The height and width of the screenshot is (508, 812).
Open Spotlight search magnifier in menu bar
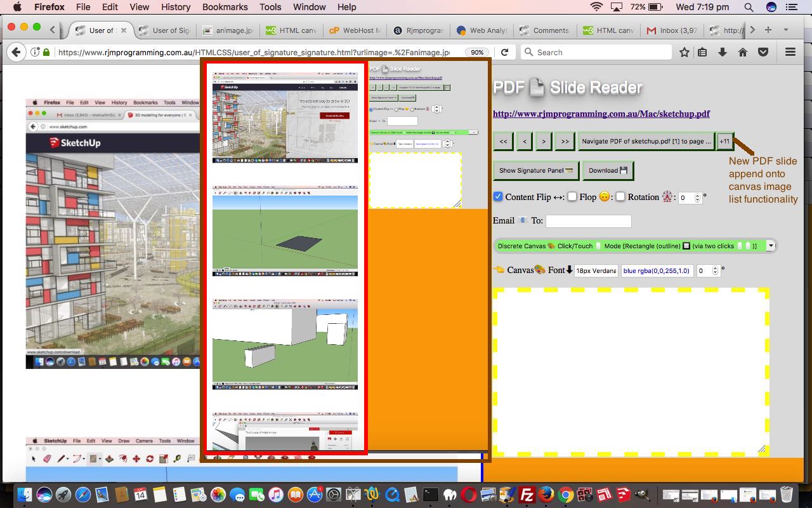click(749, 7)
